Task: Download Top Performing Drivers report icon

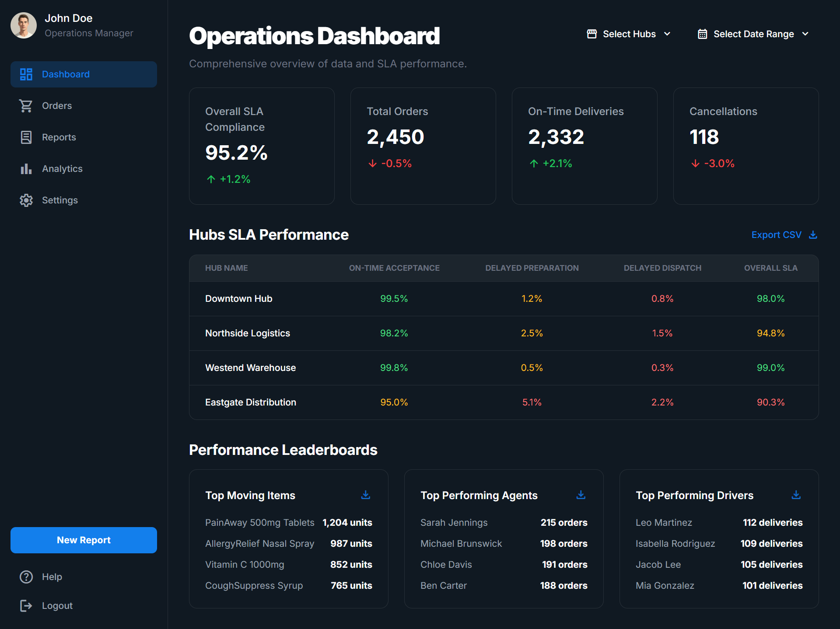Action: (796, 495)
